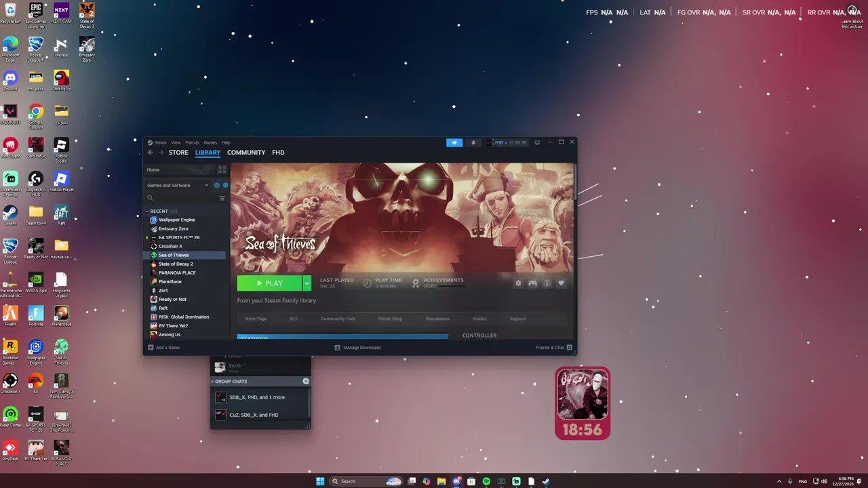Select NZXT CAM desktop icon
The width and height of the screenshot is (868, 488).
tap(61, 14)
